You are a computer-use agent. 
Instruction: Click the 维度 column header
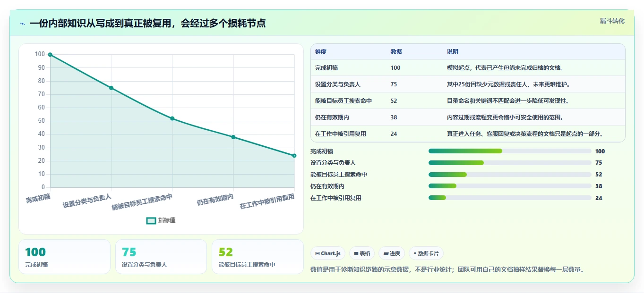click(x=321, y=52)
